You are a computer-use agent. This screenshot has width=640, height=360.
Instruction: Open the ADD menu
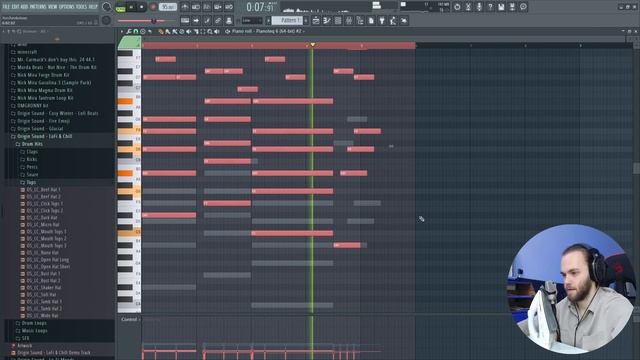click(24, 7)
